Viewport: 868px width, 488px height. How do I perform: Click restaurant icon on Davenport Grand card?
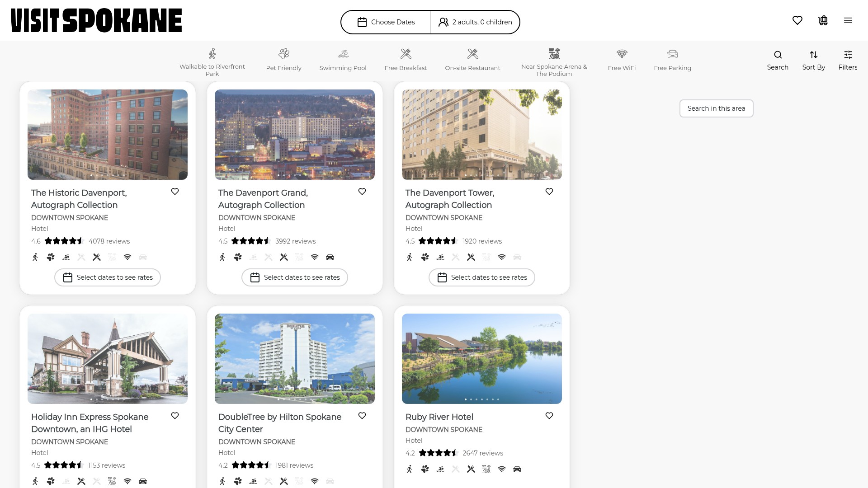284,257
